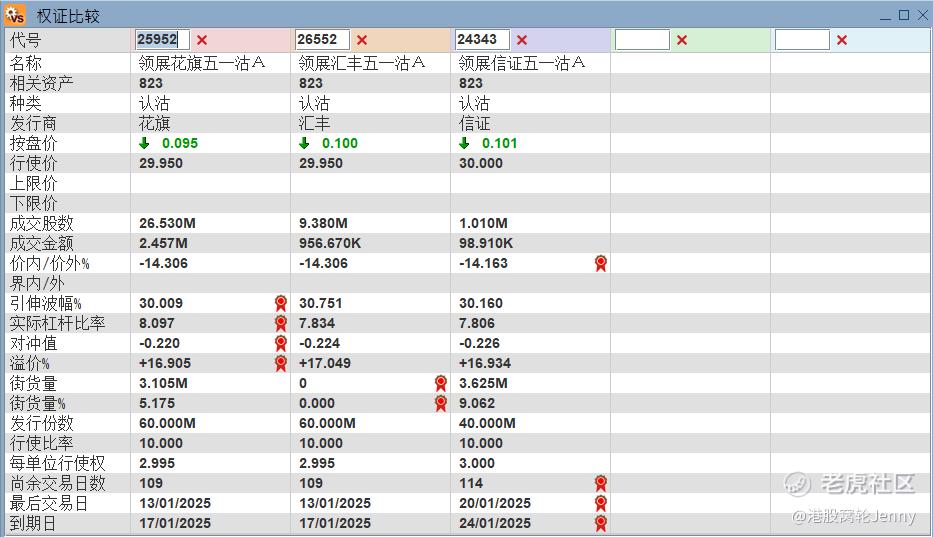Click the green down arrow beside 0.095
Image resolution: width=933 pixels, height=537 pixels.
coord(144,143)
